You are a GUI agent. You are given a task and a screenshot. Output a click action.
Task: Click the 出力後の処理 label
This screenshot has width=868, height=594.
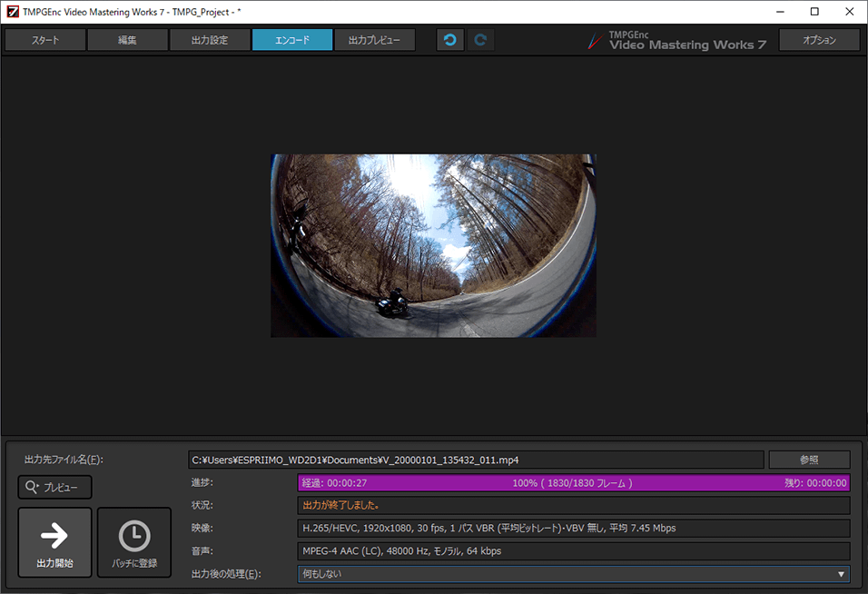226,574
